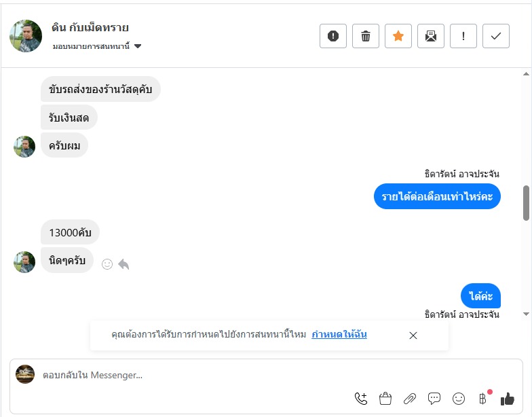Flag conversation with the exclamation mark button

click(463, 36)
